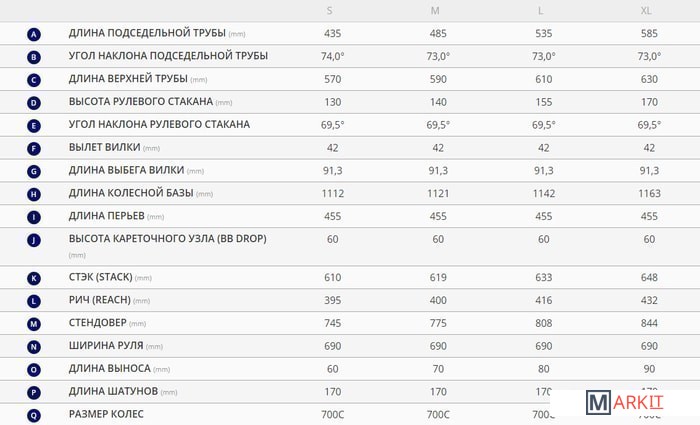Image resolution: width=700 pixels, height=425 pixels.
Task: Click the РАЗМЕР КОЛЕС row label
Action: [x=106, y=414]
